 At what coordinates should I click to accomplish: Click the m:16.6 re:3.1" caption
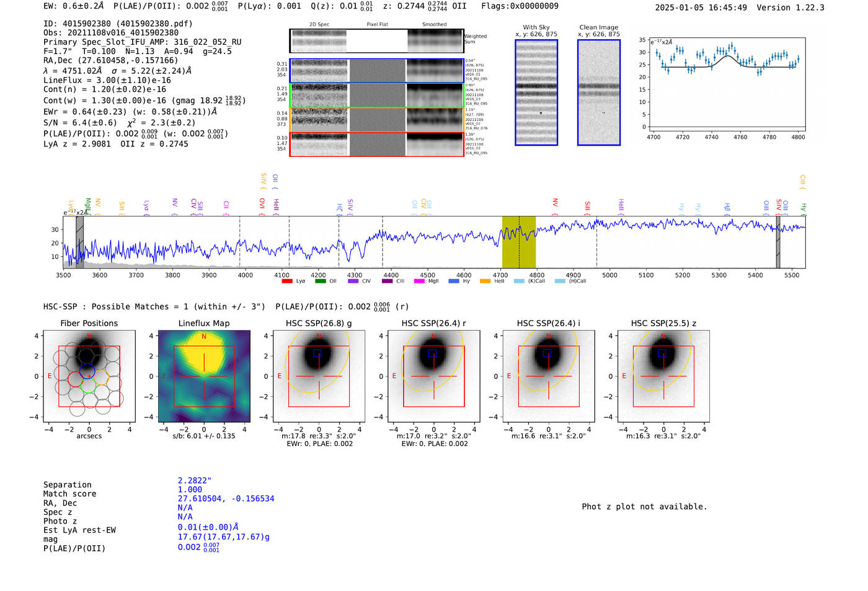tap(549, 436)
